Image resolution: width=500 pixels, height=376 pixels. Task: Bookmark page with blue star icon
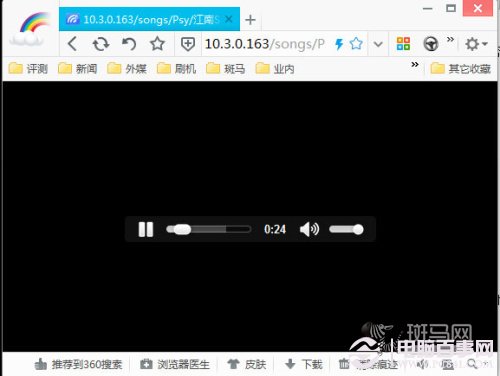pyautogui.click(x=356, y=44)
